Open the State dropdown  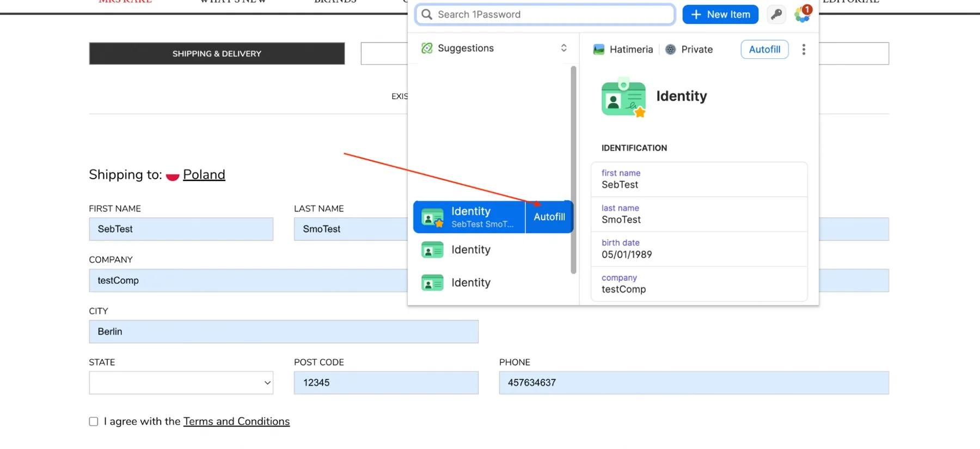[x=181, y=383]
